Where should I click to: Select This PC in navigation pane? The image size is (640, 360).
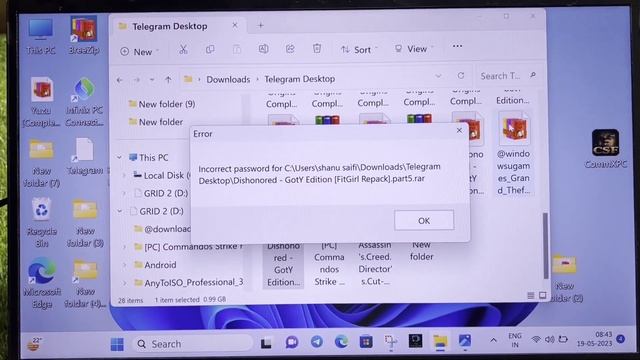pyautogui.click(x=149, y=157)
